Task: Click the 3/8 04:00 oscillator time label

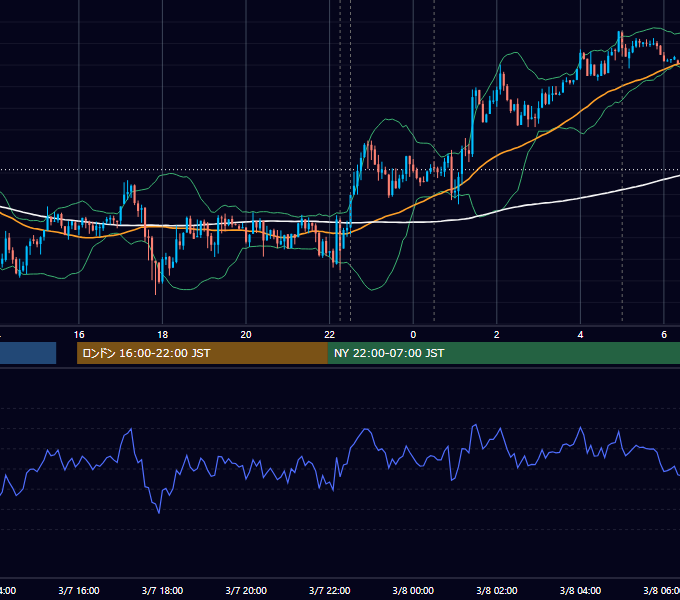Action: (580, 590)
